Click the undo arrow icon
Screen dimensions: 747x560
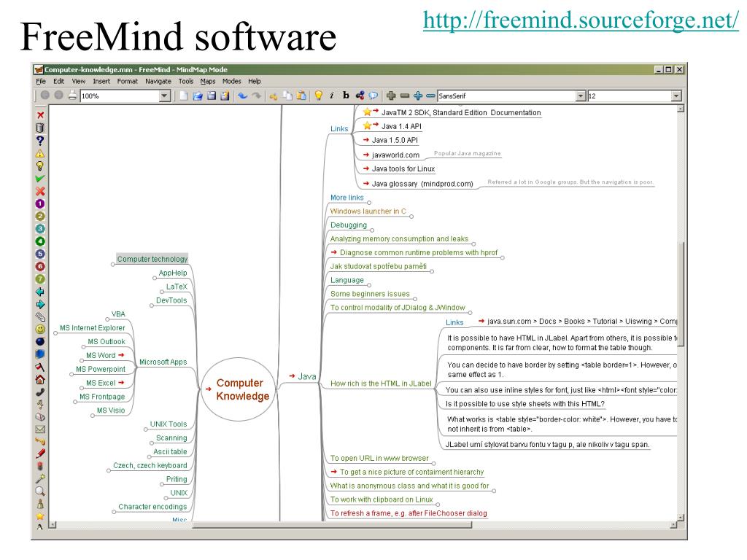[243, 96]
